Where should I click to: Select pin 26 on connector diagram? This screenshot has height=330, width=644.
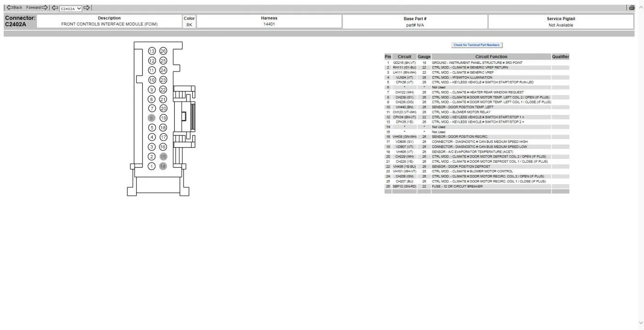click(163, 51)
